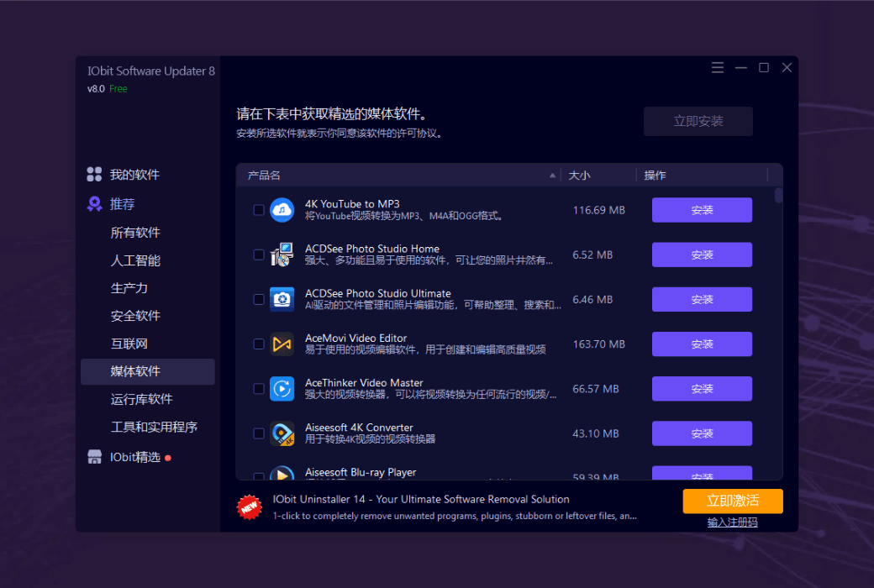Click the AceThinker Video Master icon
Screen dimensions: 874x588
pyautogui.click(x=282, y=388)
